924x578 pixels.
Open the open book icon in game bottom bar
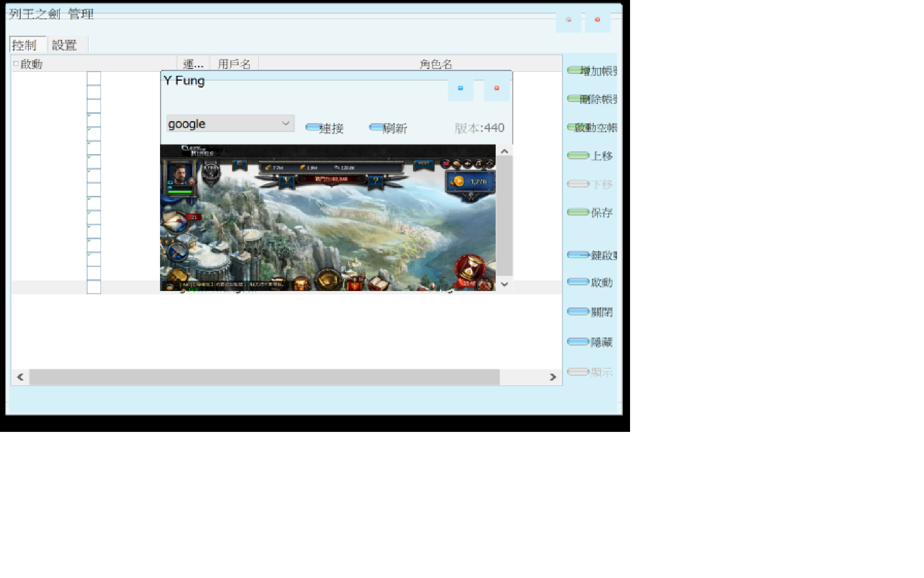379,283
